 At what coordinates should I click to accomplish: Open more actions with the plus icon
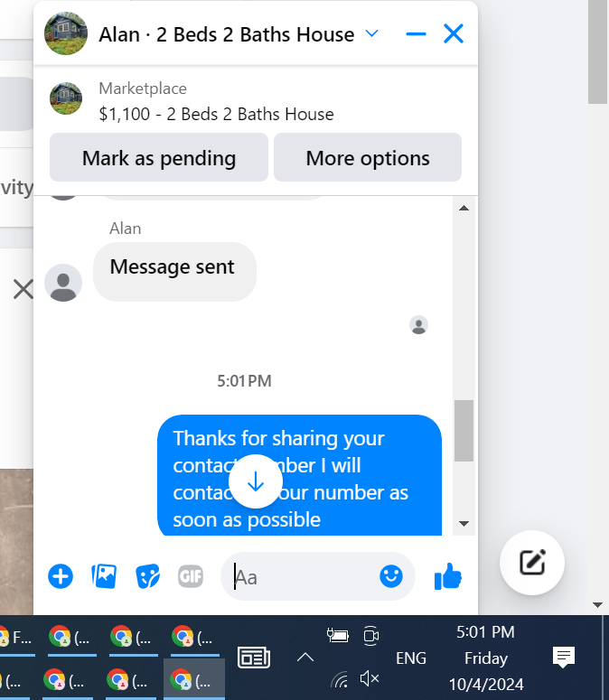pyautogui.click(x=61, y=576)
